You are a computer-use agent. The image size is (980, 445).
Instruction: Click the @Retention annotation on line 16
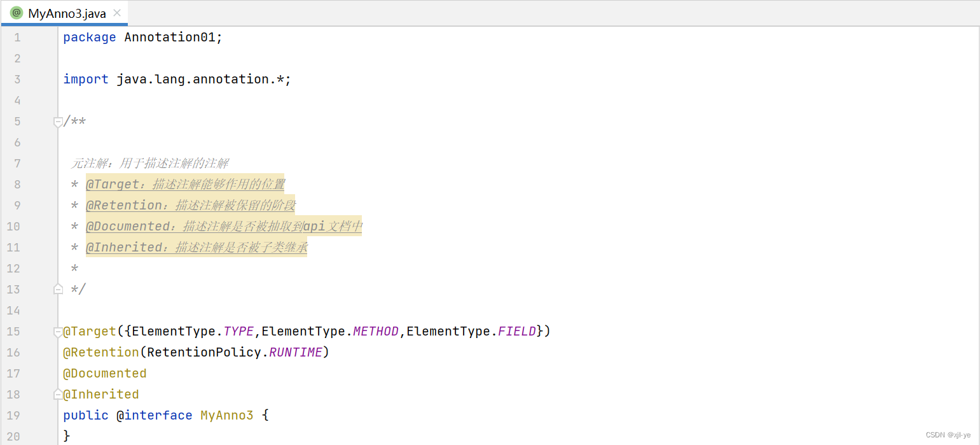click(x=101, y=352)
